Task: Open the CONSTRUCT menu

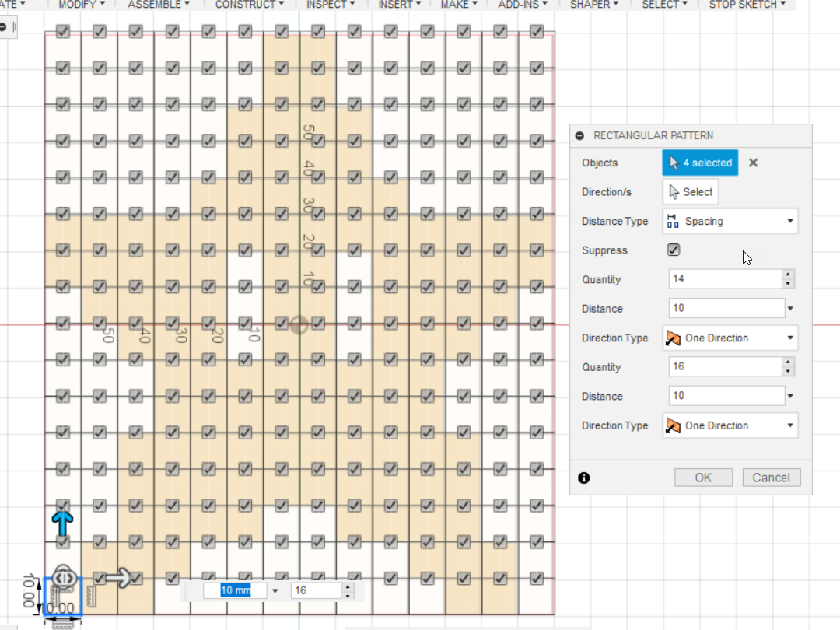Action: [249, 5]
